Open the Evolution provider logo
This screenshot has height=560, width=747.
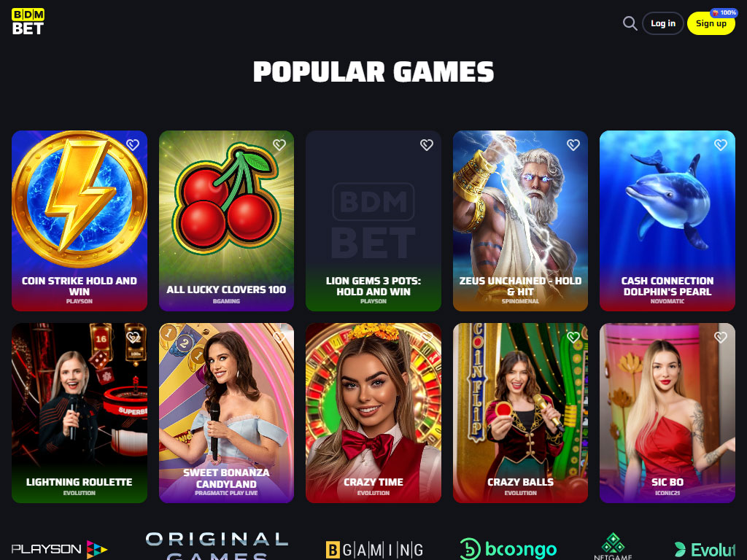point(705,550)
